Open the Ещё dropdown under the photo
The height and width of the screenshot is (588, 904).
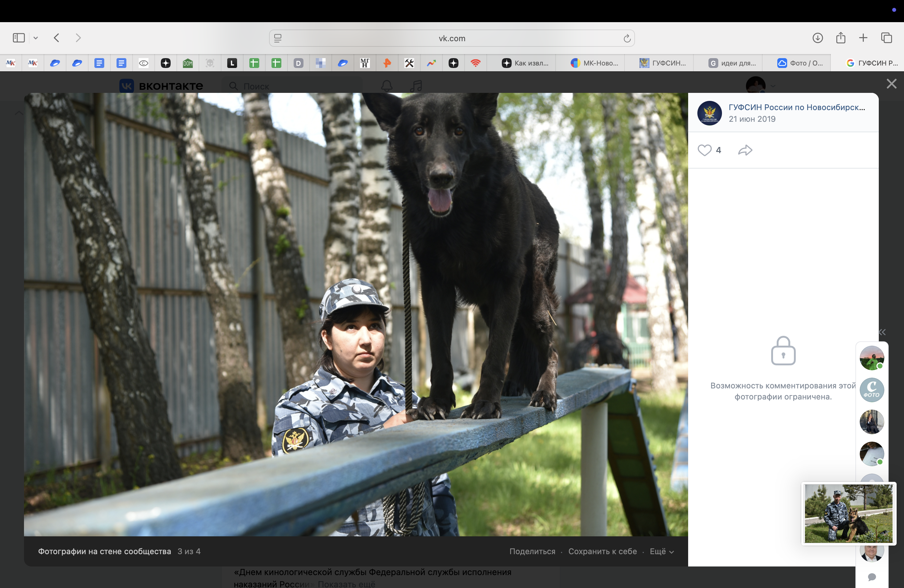pos(661,551)
